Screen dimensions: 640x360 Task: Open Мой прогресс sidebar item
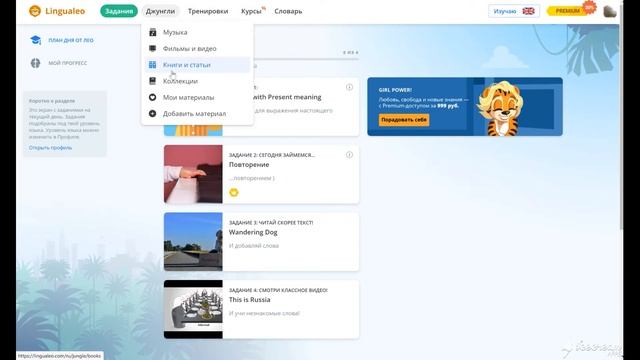[x=68, y=63]
